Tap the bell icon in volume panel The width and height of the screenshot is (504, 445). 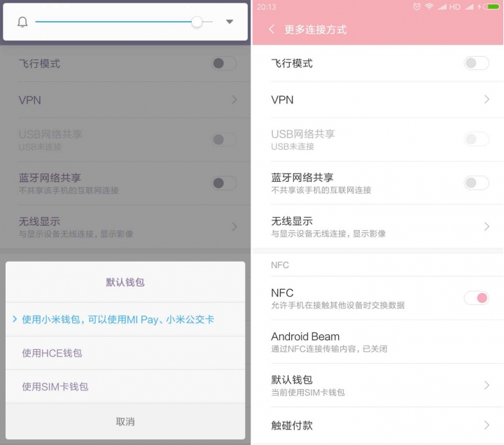22,22
